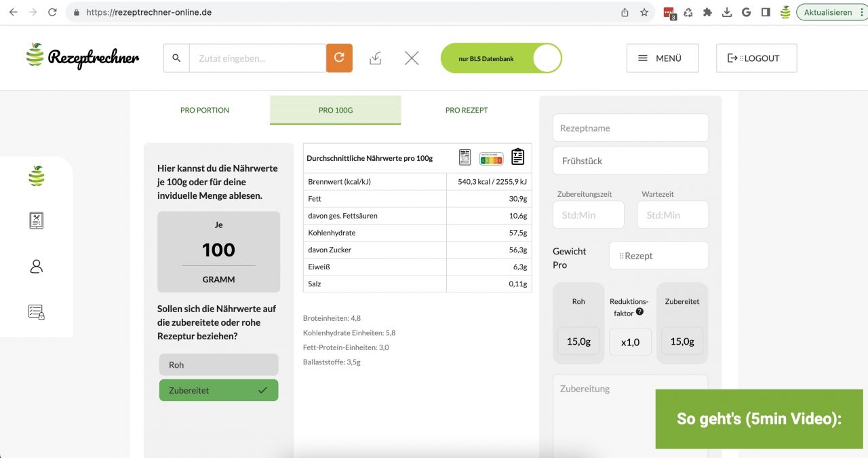Open the MENÜ button
This screenshot has width=868, height=458.
[x=663, y=58]
